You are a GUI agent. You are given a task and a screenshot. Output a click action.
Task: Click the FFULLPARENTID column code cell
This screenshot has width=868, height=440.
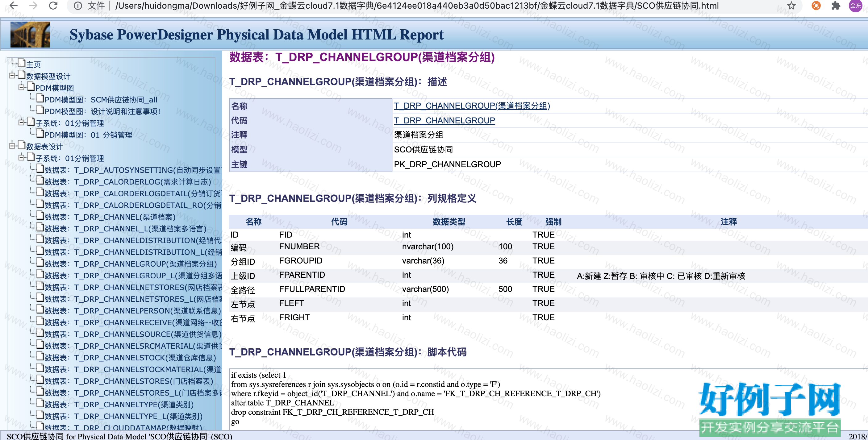click(312, 289)
